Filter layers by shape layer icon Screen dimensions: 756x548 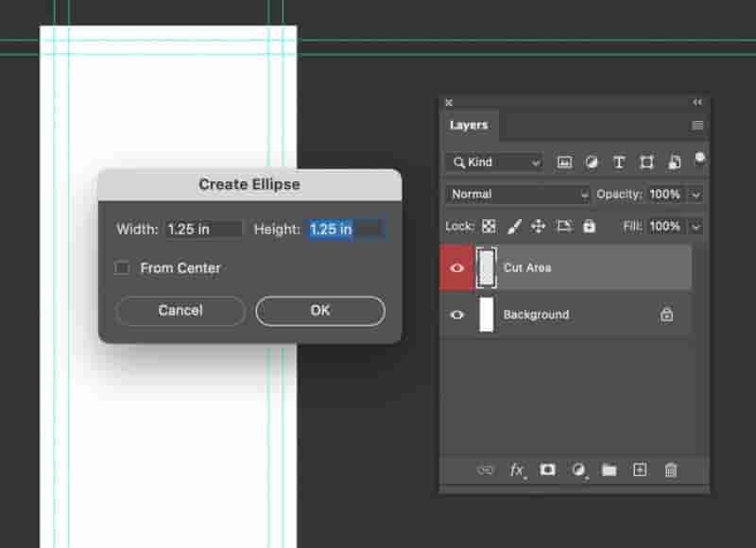pyautogui.click(x=646, y=163)
